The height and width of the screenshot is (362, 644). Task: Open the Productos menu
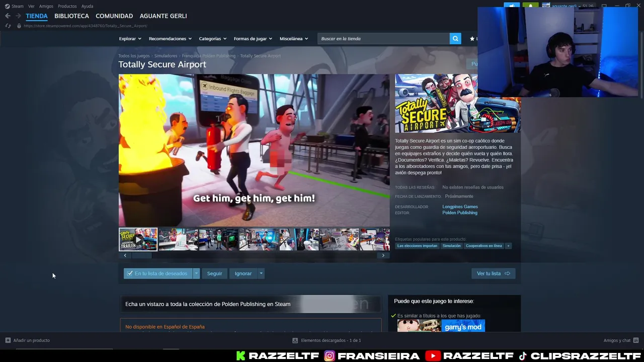[x=67, y=6]
